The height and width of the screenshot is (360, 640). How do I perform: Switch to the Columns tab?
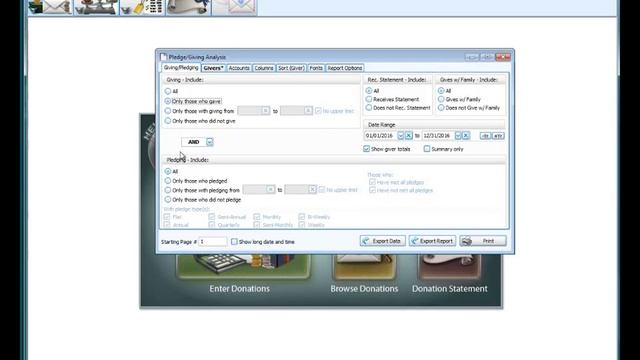tap(264, 68)
